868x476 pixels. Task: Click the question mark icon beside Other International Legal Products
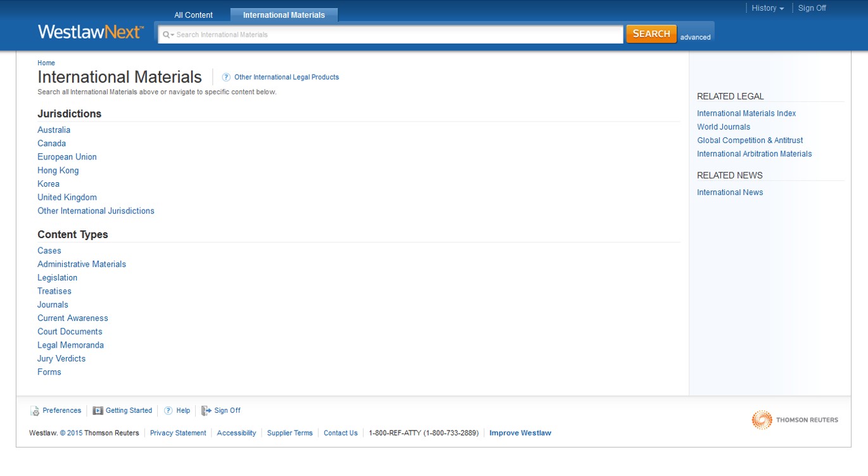(x=226, y=77)
